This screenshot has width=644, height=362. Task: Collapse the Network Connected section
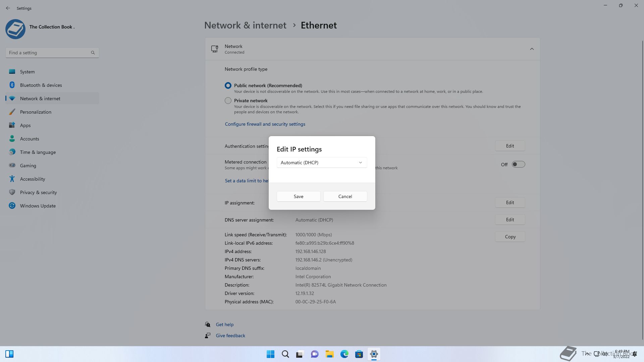coord(532,49)
